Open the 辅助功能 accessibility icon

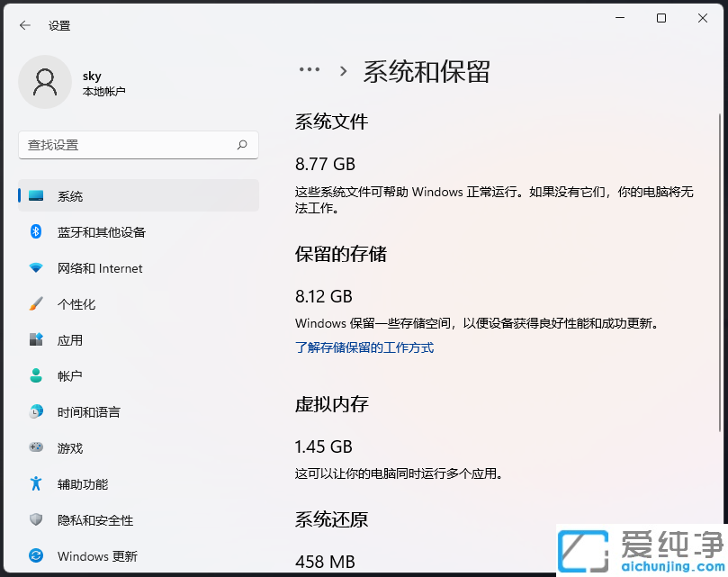click(37, 484)
